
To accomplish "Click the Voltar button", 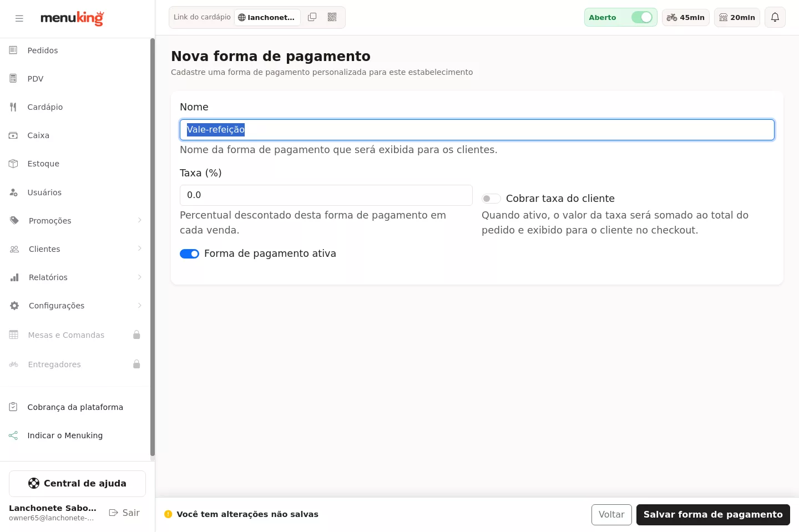I will click(x=611, y=515).
